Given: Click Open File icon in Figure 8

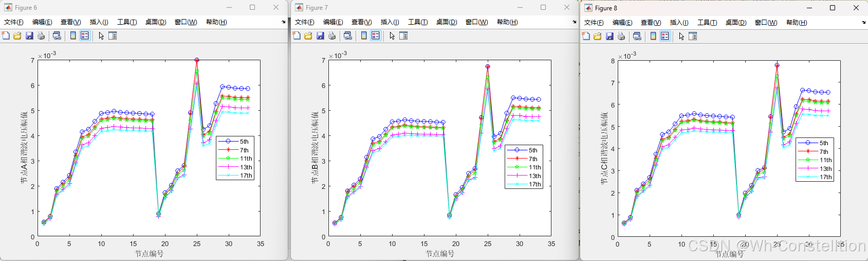Looking at the screenshot, I should [598, 36].
